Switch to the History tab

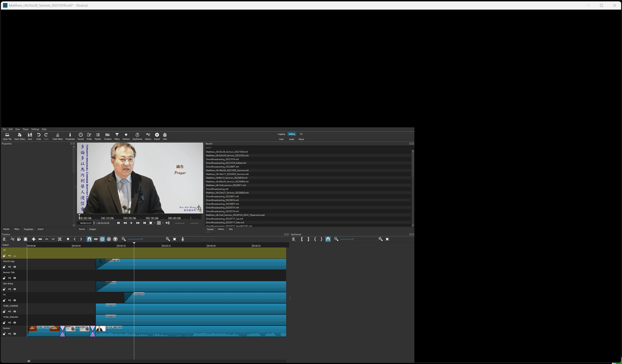[221, 229]
